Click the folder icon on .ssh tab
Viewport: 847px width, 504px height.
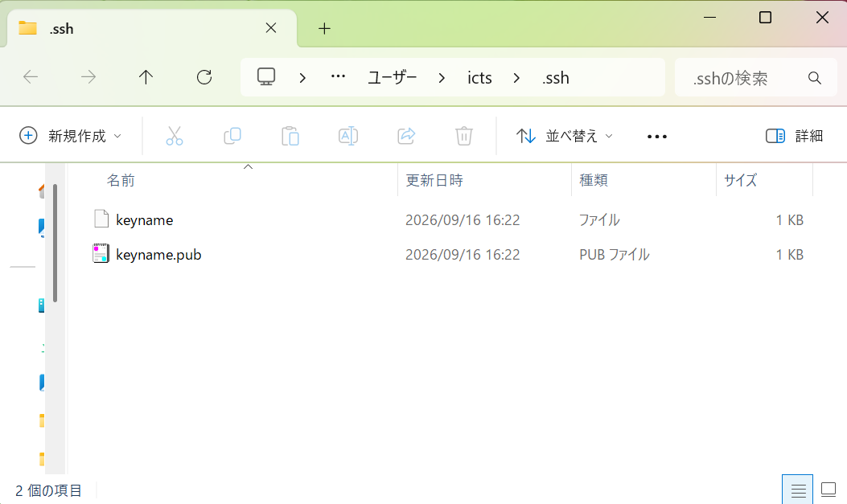pyautogui.click(x=27, y=28)
